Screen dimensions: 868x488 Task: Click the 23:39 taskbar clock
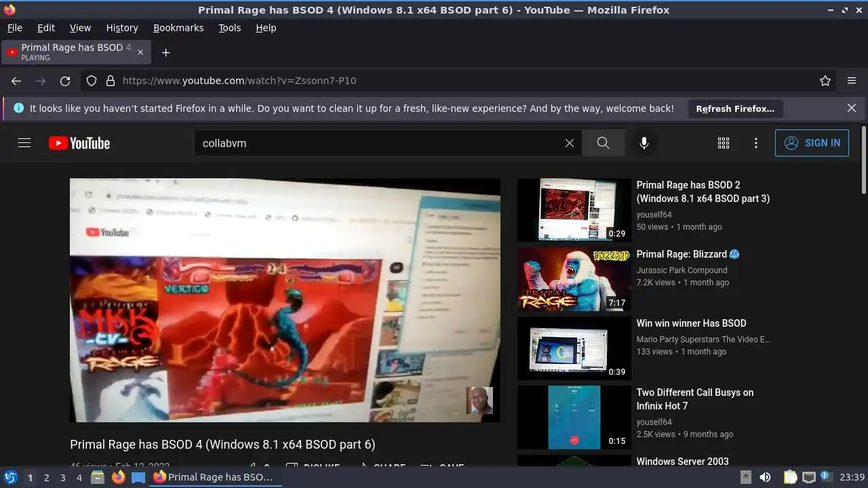[852, 477]
